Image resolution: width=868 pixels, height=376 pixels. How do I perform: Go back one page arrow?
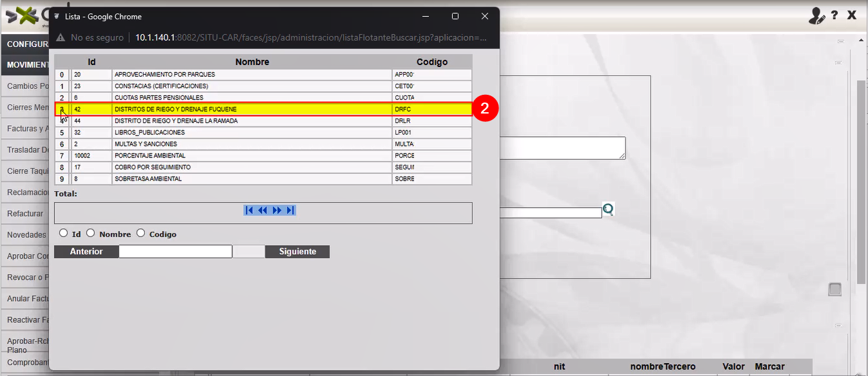coord(262,210)
